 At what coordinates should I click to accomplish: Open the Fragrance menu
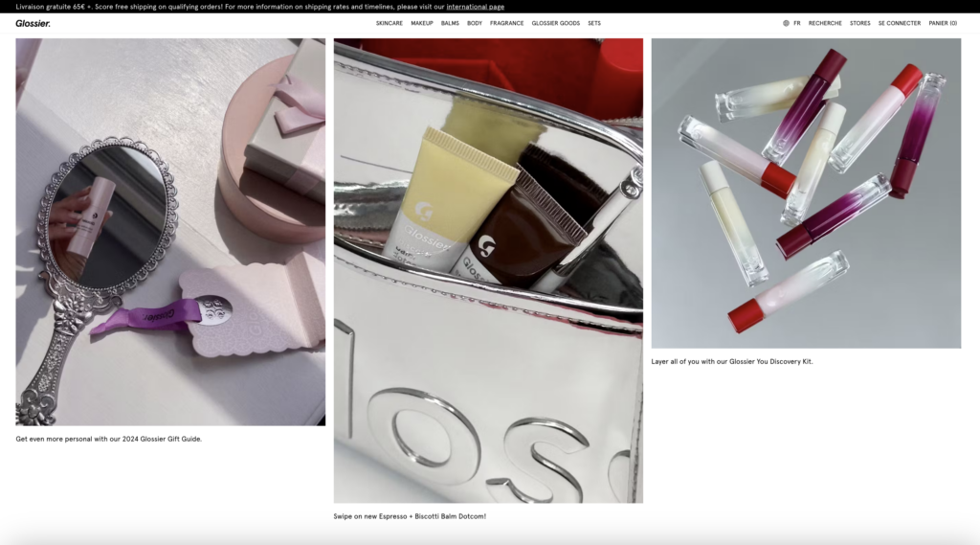507,23
